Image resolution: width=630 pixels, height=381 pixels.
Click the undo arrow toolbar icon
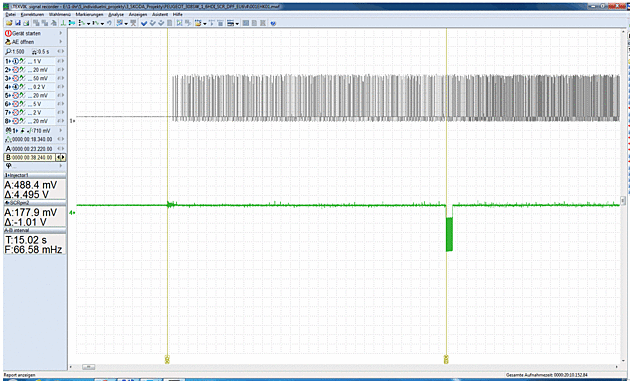pos(109,23)
